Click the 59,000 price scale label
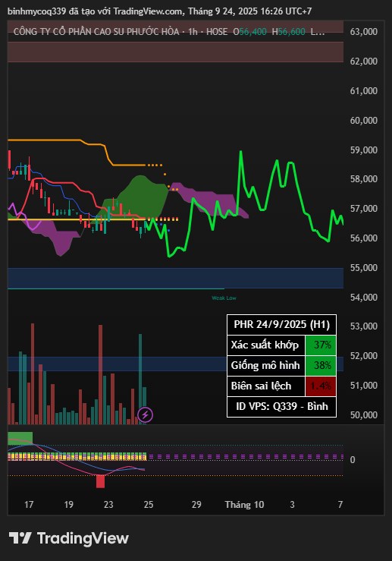 point(363,150)
